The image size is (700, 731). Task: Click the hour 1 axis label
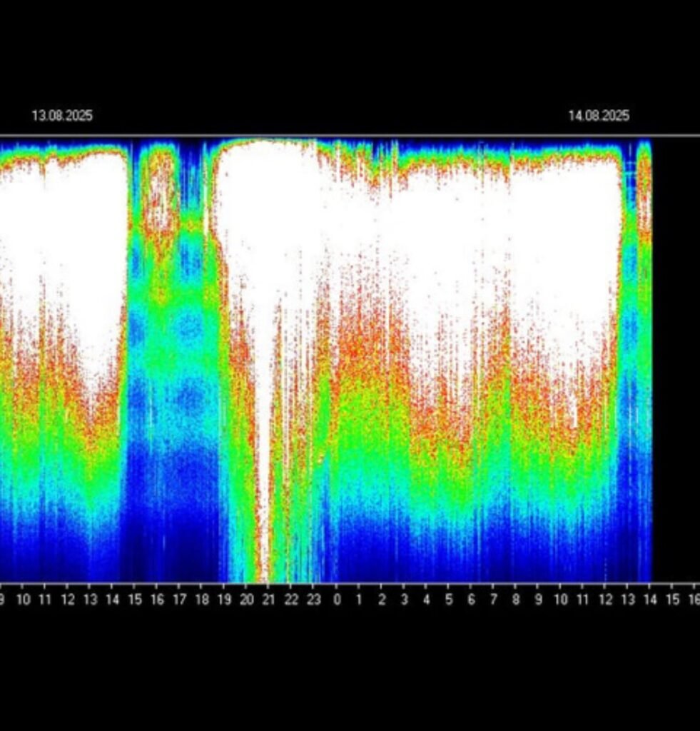click(359, 600)
